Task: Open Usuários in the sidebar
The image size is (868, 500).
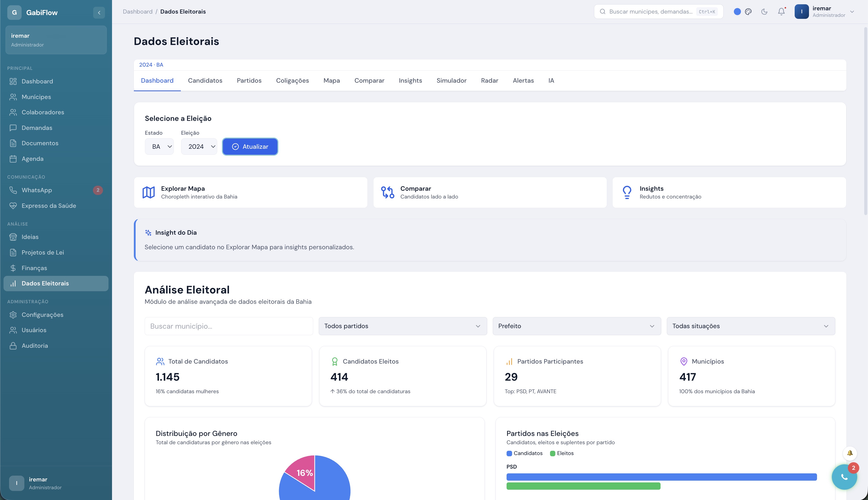Action: (x=56, y=330)
